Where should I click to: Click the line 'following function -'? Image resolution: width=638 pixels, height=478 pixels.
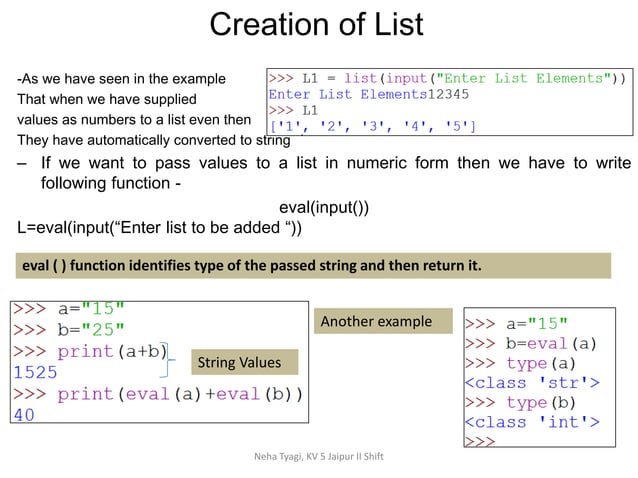coord(111,183)
